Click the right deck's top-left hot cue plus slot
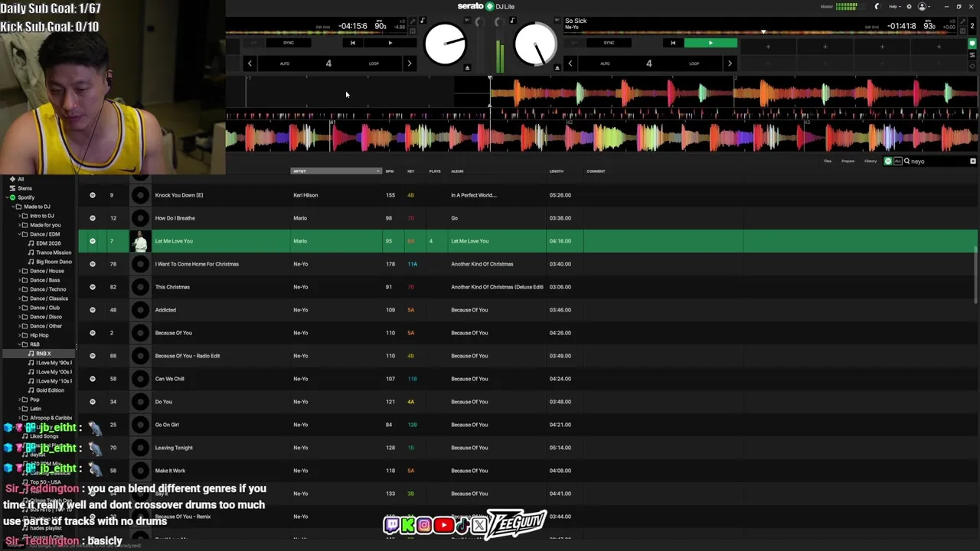980x551 pixels. point(768,47)
